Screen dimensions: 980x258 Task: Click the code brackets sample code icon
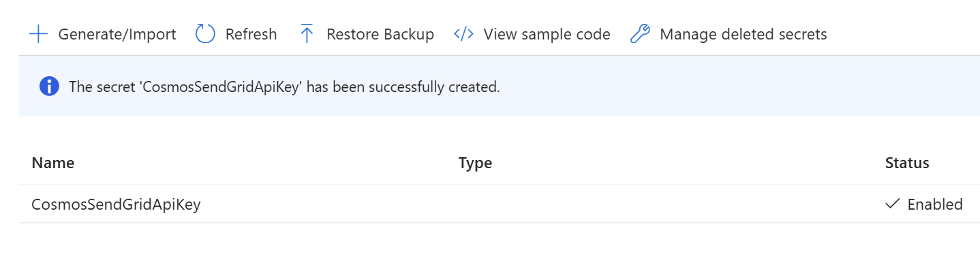(463, 34)
